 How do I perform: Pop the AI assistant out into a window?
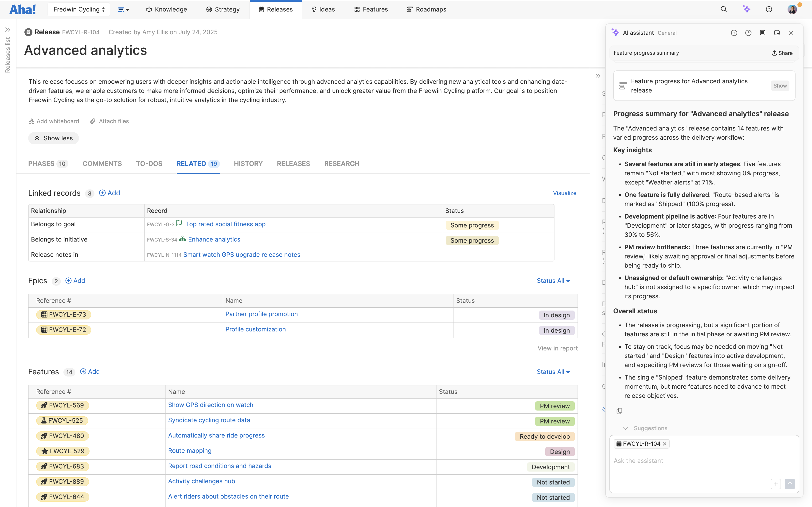tap(777, 33)
